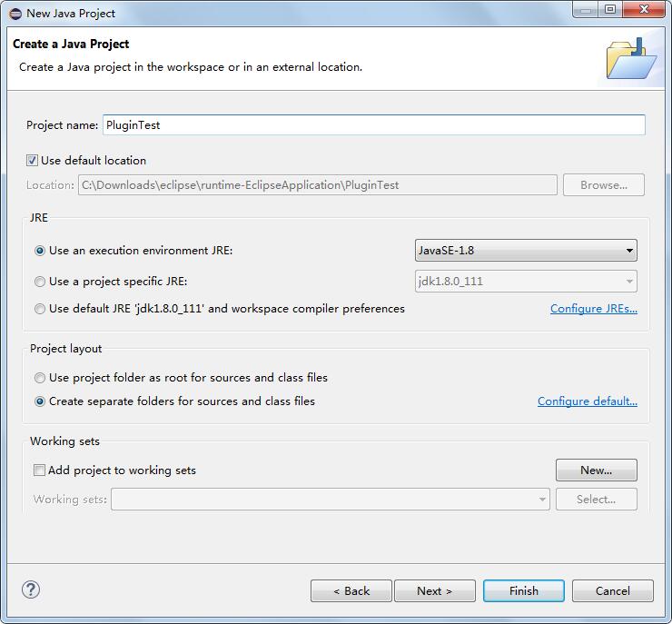Viewport: 672px width, 624px height.
Task: Open the JavaSE-1.8 execution environment dropdown
Action: [526, 251]
